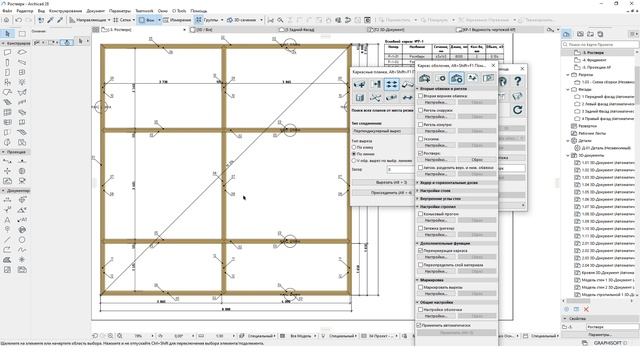Check the Коньковый прогон checkbox
640x360 pixels.
[x=420, y=213]
